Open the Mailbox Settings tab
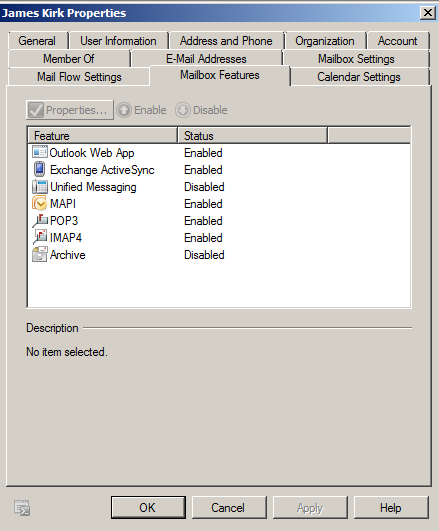Image resolution: width=439 pixels, height=531 pixels. click(x=356, y=59)
